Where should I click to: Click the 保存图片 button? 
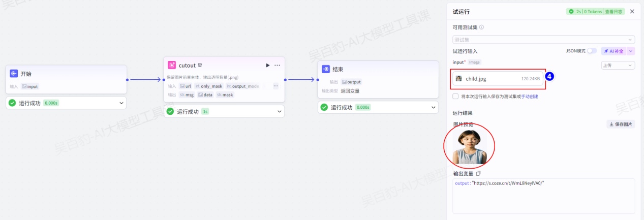[x=621, y=124]
